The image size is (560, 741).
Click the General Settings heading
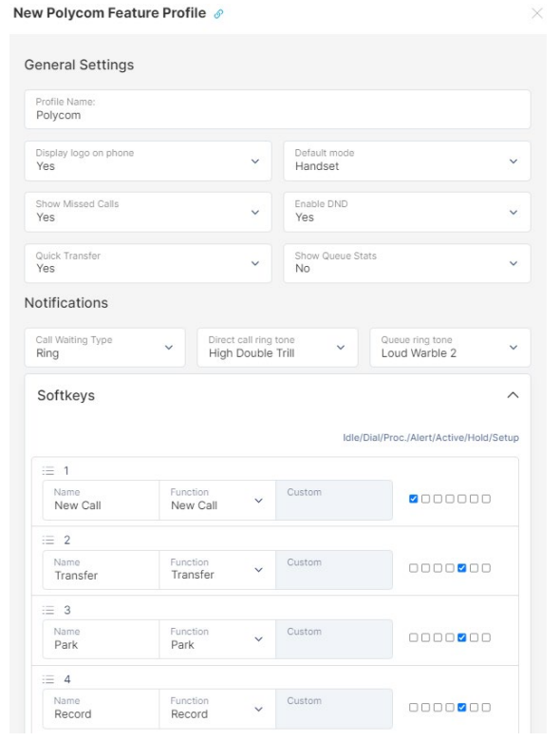(x=79, y=65)
